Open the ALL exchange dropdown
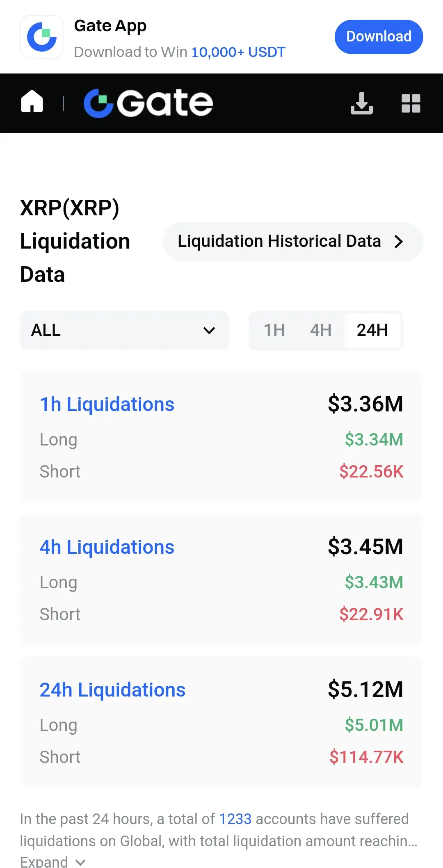This screenshot has width=443, height=868. click(124, 330)
